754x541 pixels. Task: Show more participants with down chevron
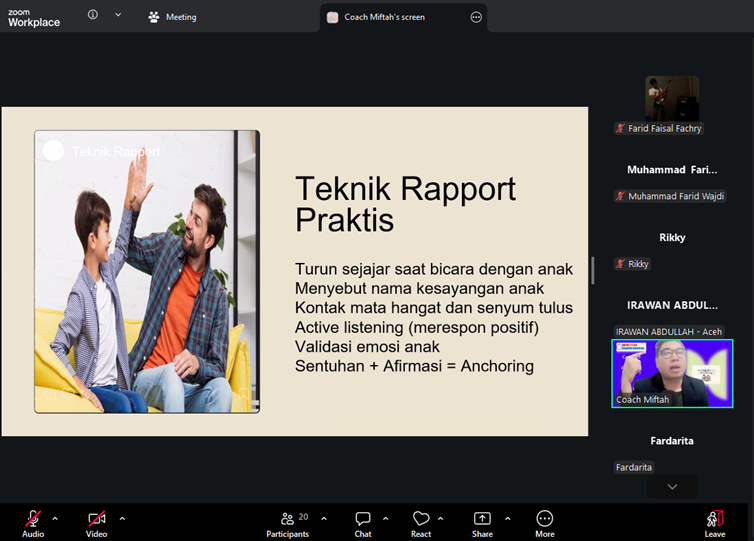pyautogui.click(x=672, y=487)
